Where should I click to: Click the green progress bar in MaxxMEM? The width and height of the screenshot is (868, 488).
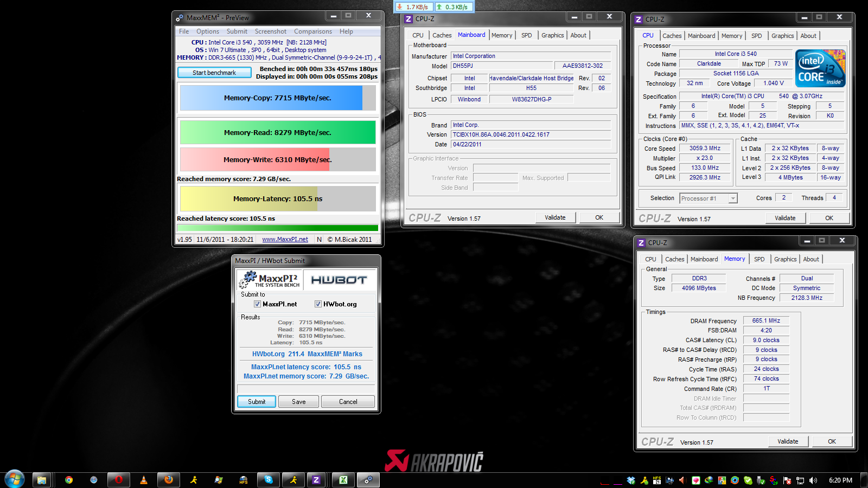click(278, 228)
